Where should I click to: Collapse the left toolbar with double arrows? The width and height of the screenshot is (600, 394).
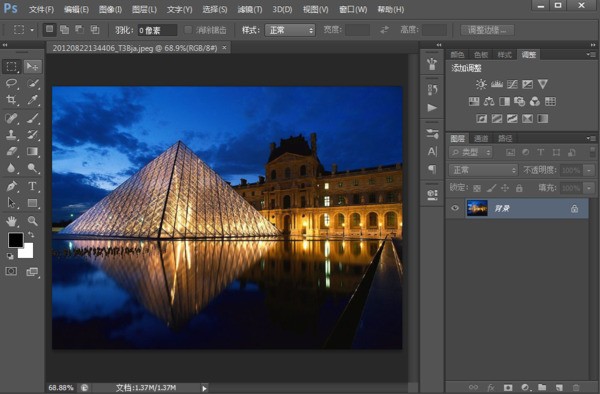pyautogui.click(x=5, y=45)
